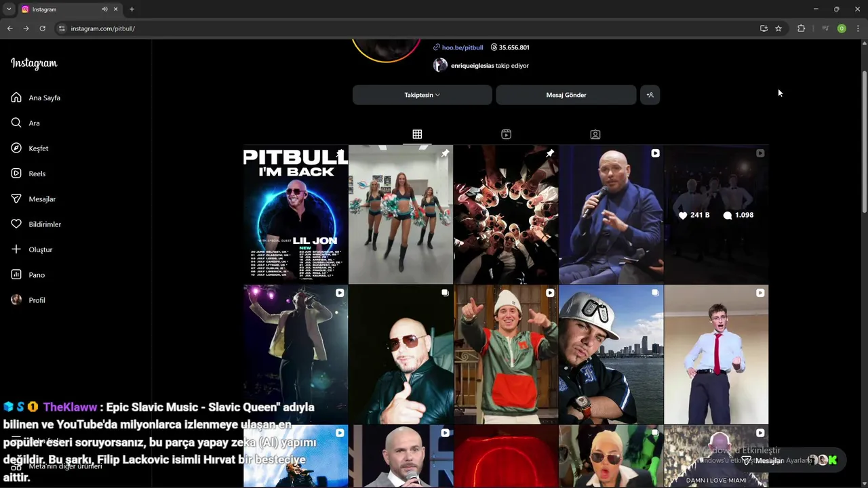
Task: Click the browser back arrow
Action: coord(9,28)
